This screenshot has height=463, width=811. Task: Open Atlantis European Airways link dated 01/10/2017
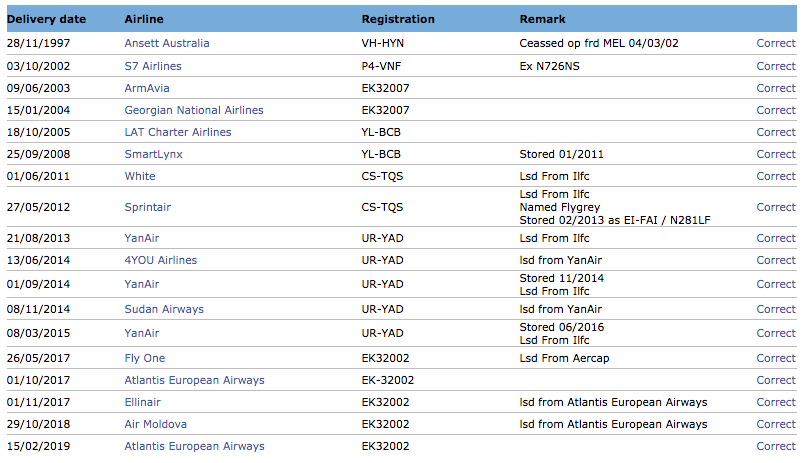194,380
